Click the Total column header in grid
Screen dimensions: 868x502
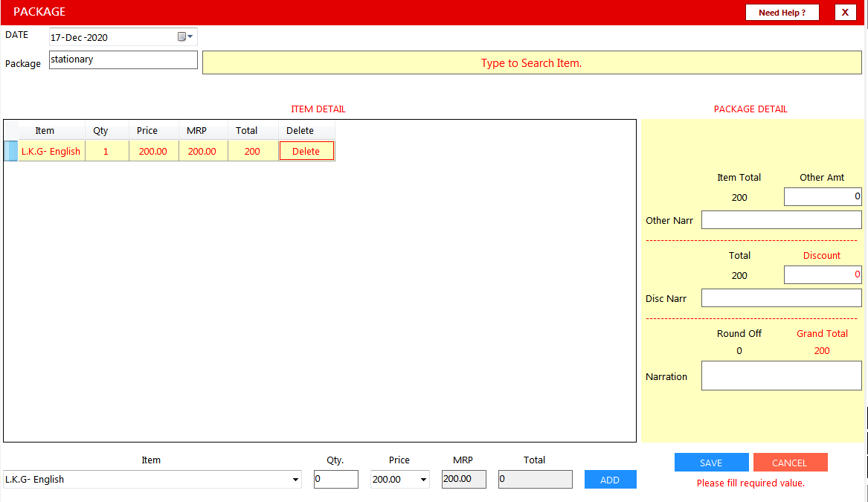(x=252, y=131)
